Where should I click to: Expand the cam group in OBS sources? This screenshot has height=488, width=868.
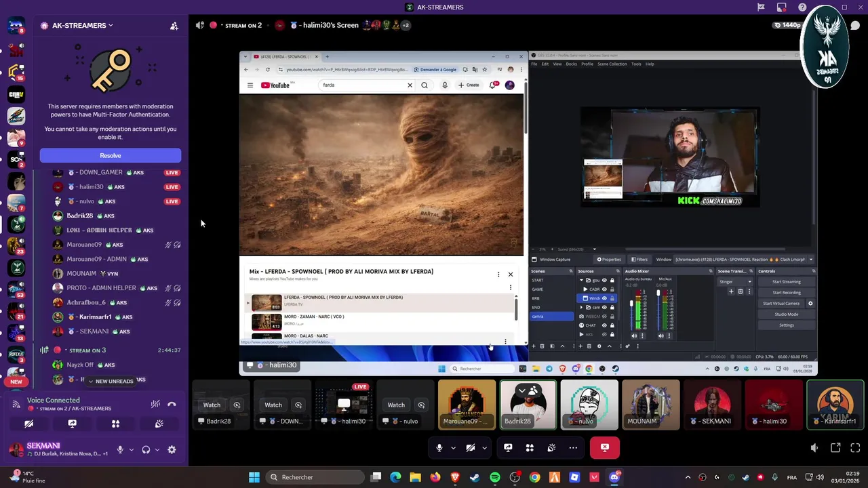click(x=581, y=307)
